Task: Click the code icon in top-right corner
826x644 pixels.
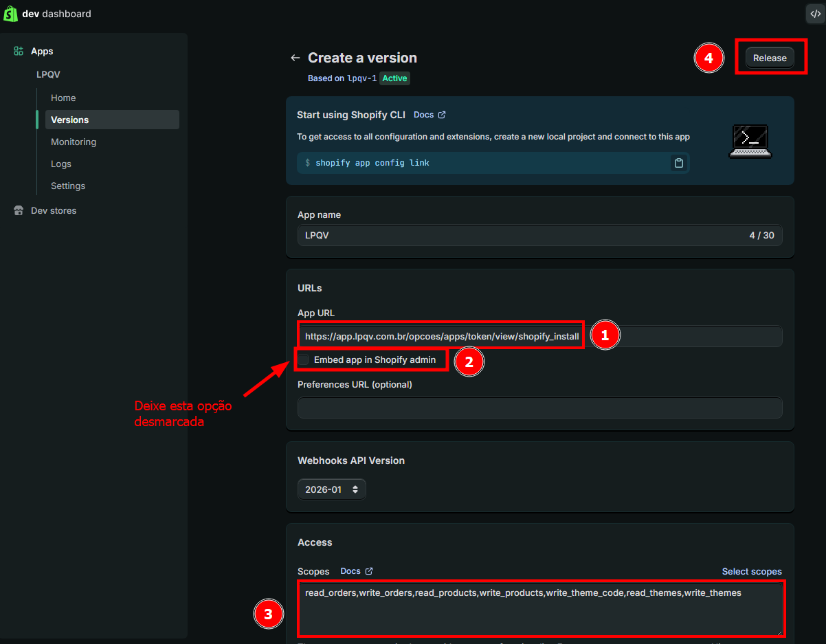Action: 814,13
